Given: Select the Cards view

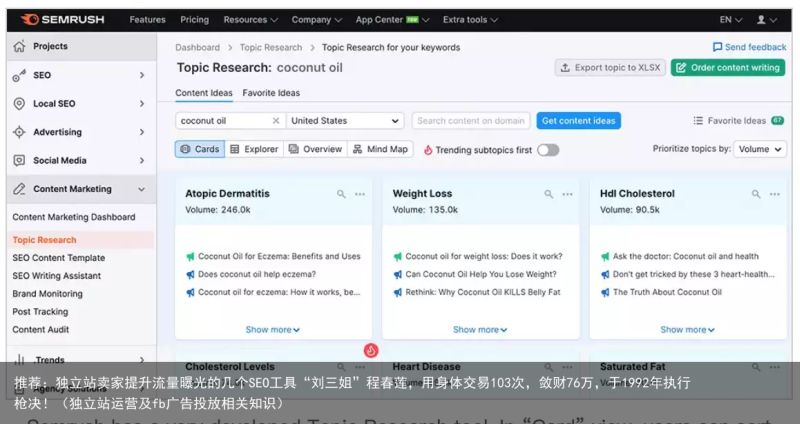Looking at the screenshot, I should 199,149.
